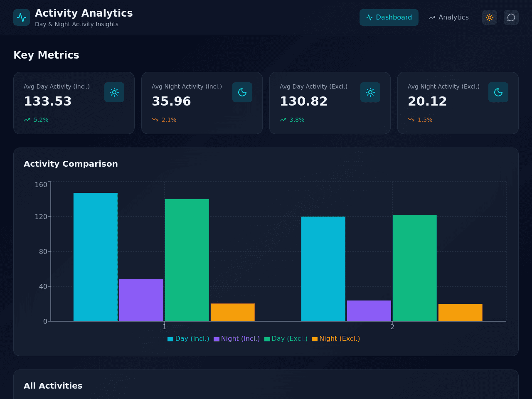Image resolution: width=532 pixels, height=399 pixels.
Task: Click the Key Metrics heading
Action: tap(46, 55)
